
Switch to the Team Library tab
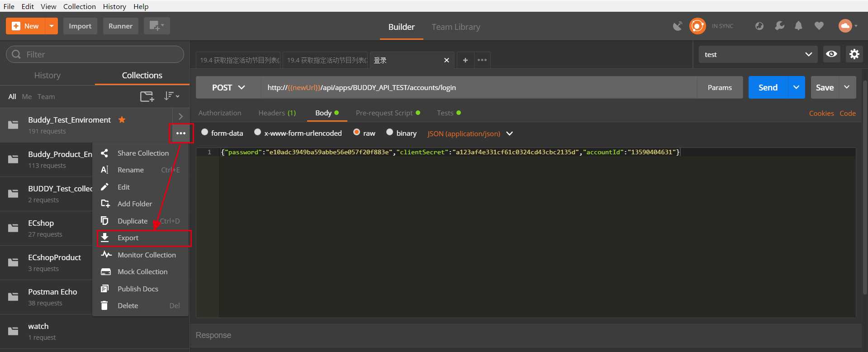[456, 27]
